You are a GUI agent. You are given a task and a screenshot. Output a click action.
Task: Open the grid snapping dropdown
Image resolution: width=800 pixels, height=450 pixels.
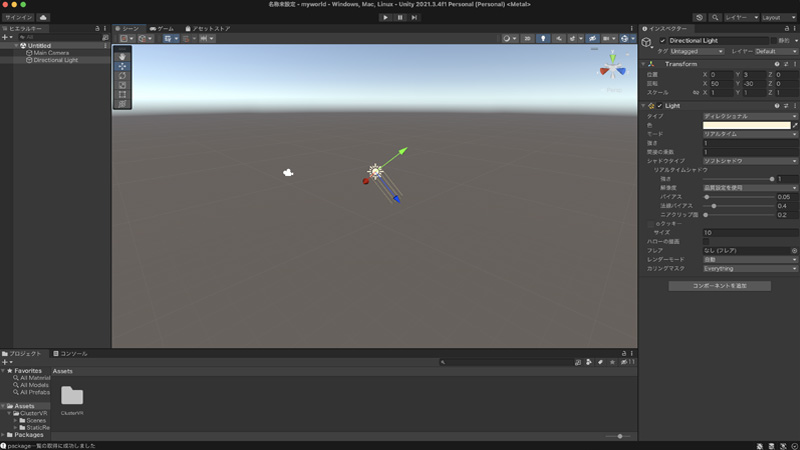(171, 38)
